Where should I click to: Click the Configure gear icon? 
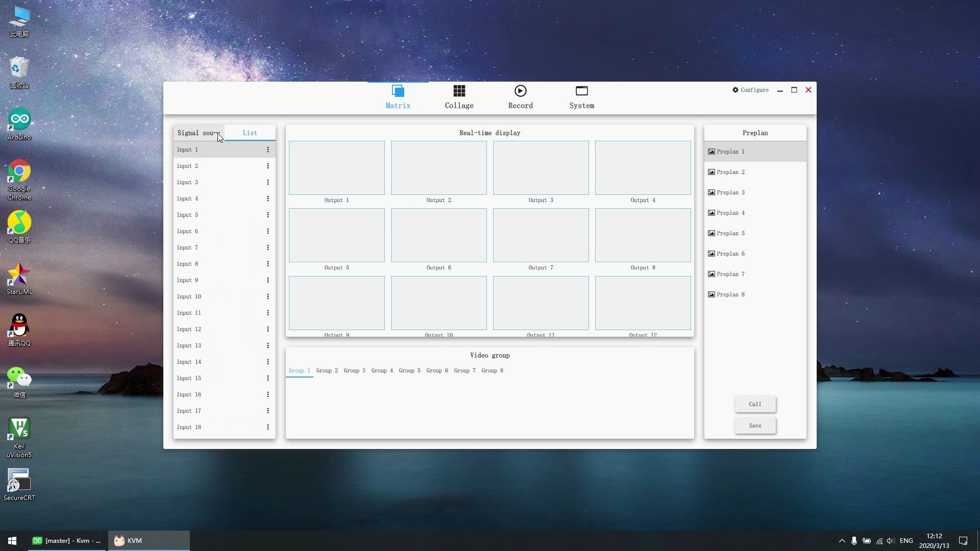tap(734, 89)
